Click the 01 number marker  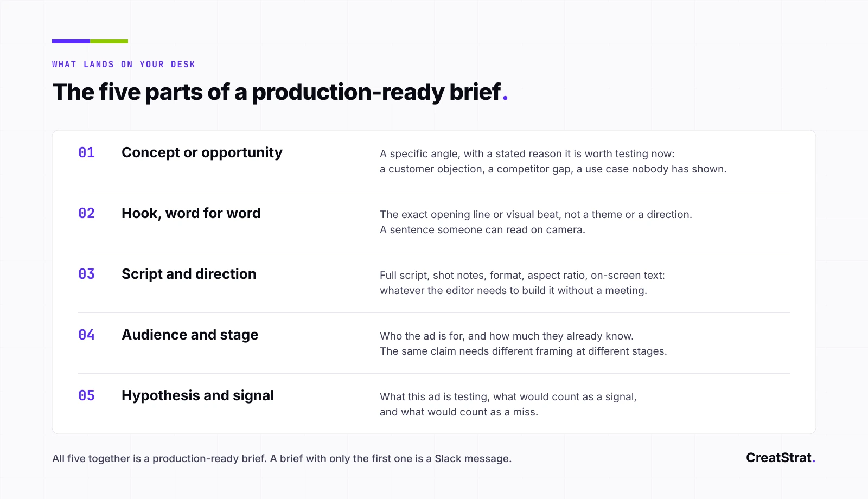(x=87, y=152)
